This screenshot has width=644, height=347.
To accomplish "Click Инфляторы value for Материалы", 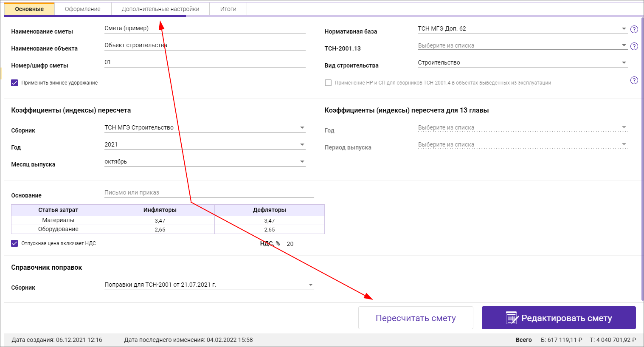I will click(x=160, y=220).
